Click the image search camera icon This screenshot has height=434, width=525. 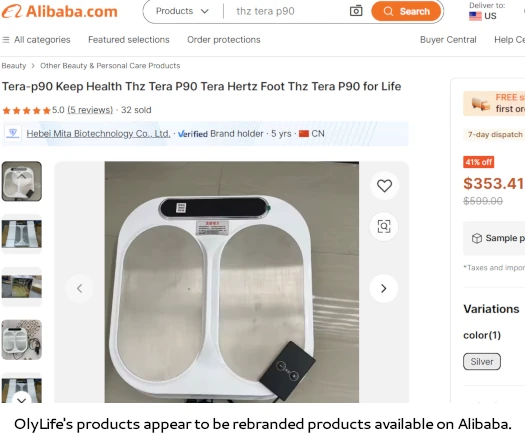[x=356, y=11]
